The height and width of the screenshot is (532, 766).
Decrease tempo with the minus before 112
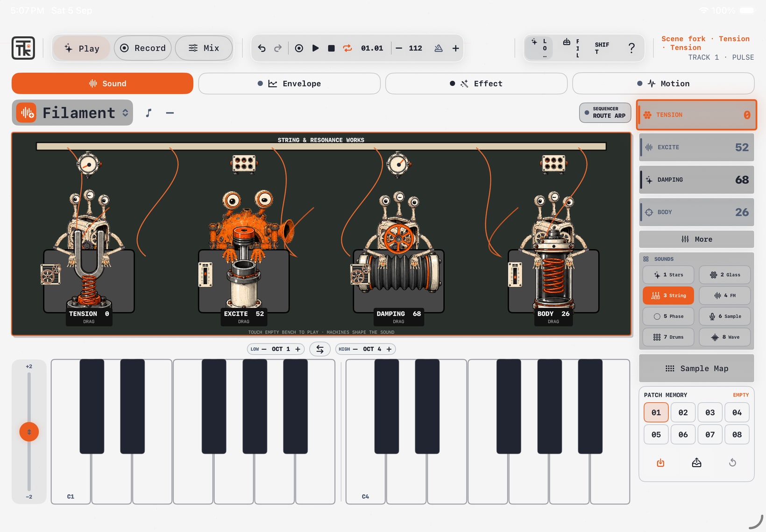click(399, 48)
